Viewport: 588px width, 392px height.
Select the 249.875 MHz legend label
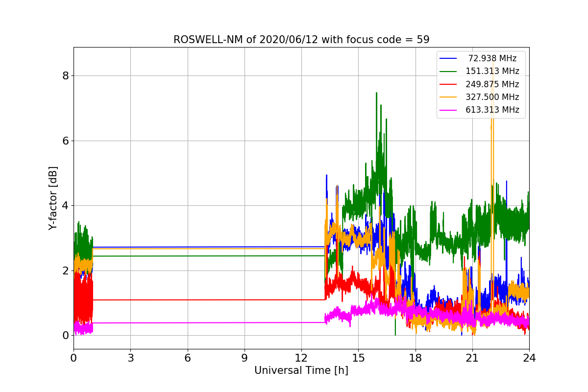492,84
